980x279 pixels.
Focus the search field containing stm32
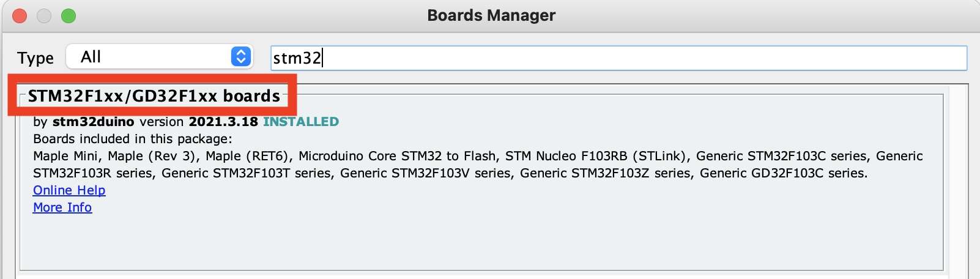(x=618, y=58)
